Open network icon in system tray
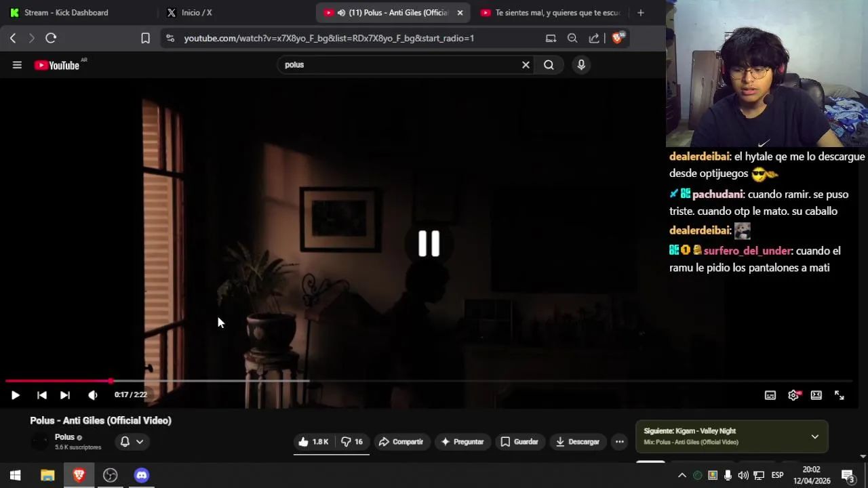The width and height of the screenshot is (868, 488). [x=759, y=475]
